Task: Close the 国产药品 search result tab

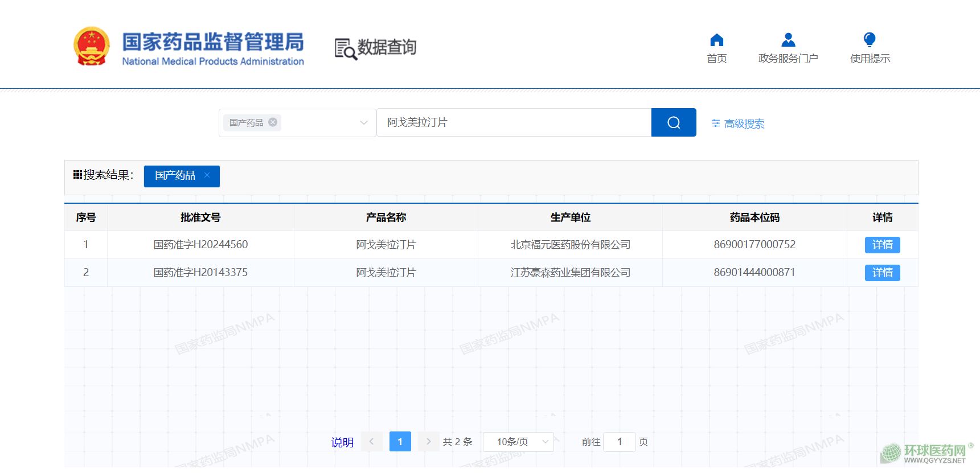Action: coord(207,175)
